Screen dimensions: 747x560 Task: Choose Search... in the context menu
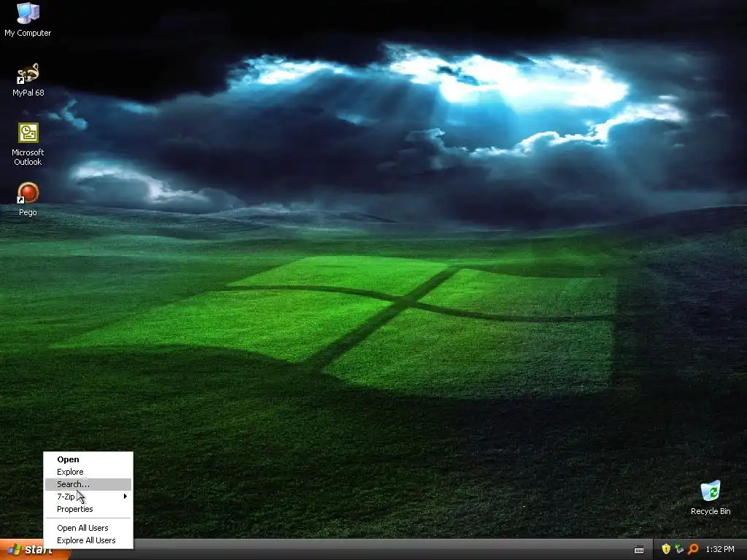click(x=88, y=484)
